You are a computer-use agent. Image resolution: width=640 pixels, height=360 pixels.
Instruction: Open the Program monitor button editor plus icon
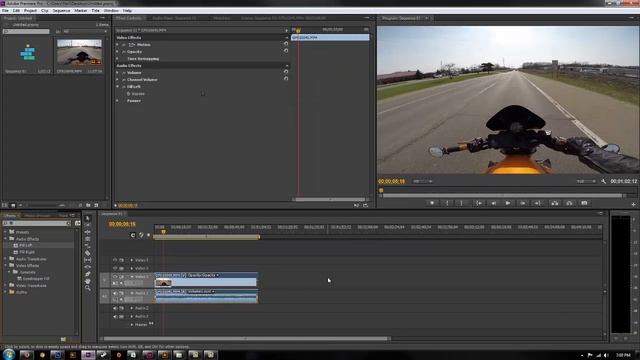pyautogui.click(x=633, y=204)
